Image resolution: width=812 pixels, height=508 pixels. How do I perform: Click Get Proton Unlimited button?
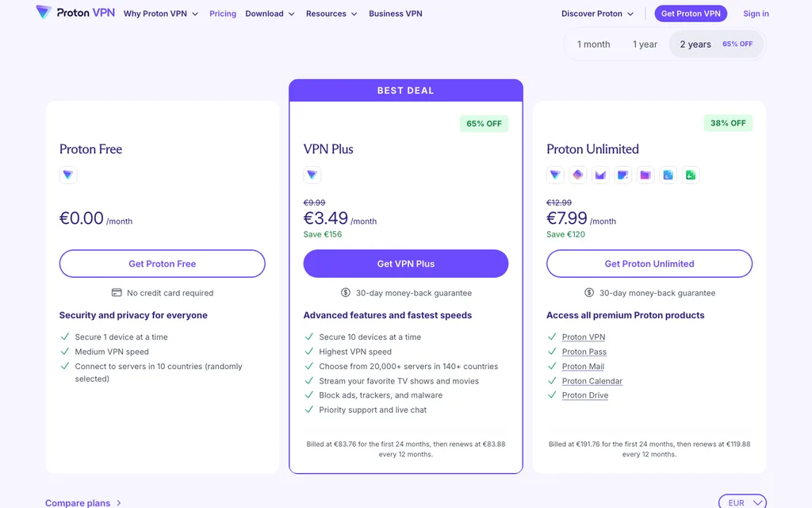point(649,264)
